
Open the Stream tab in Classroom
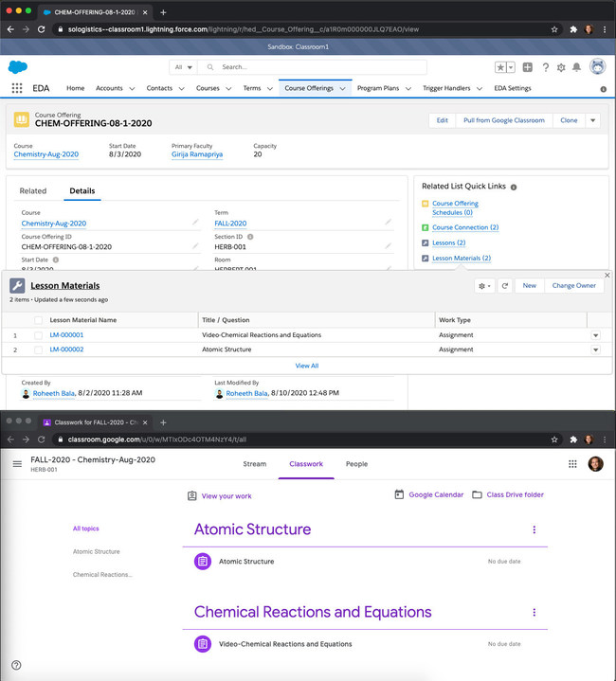(x=255, y=464)
